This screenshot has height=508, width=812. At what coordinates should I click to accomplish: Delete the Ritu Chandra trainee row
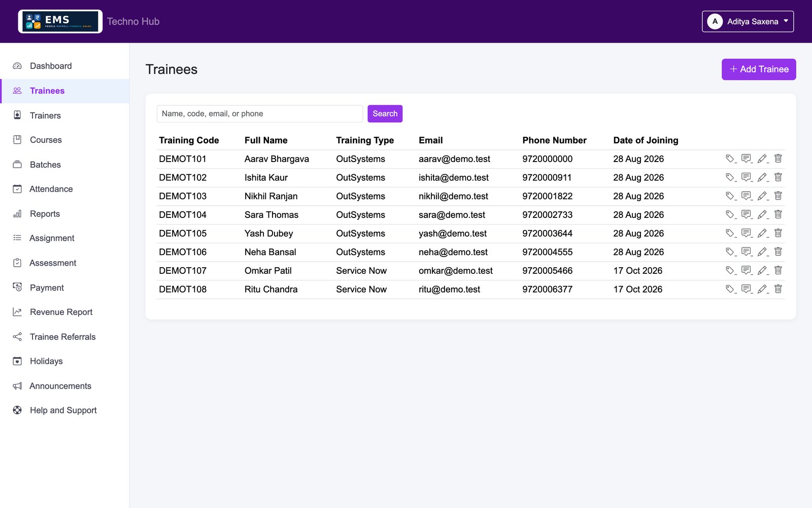click(x=778, y=289)
